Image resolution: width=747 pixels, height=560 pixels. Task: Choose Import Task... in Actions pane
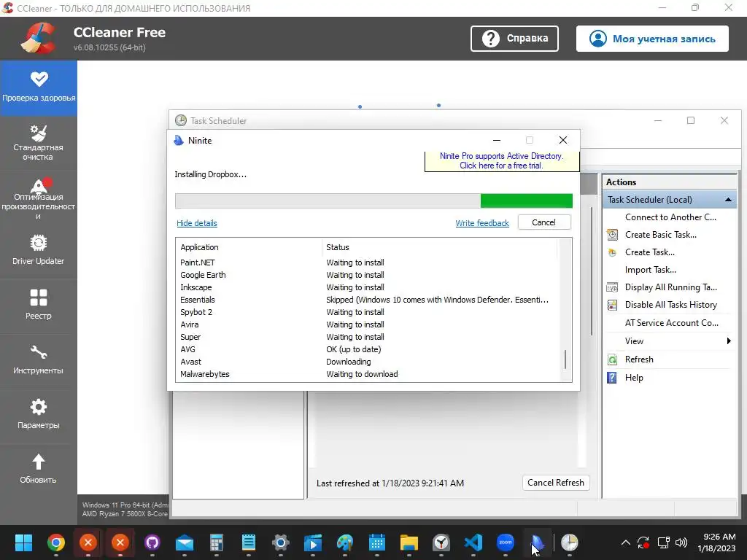pos(650,270)
